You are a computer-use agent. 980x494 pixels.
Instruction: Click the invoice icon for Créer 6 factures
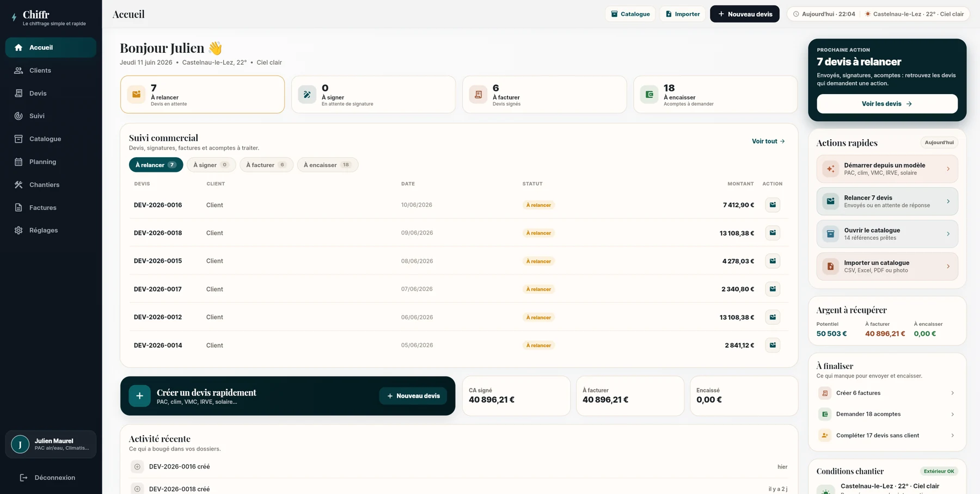(x=825, y=393)
